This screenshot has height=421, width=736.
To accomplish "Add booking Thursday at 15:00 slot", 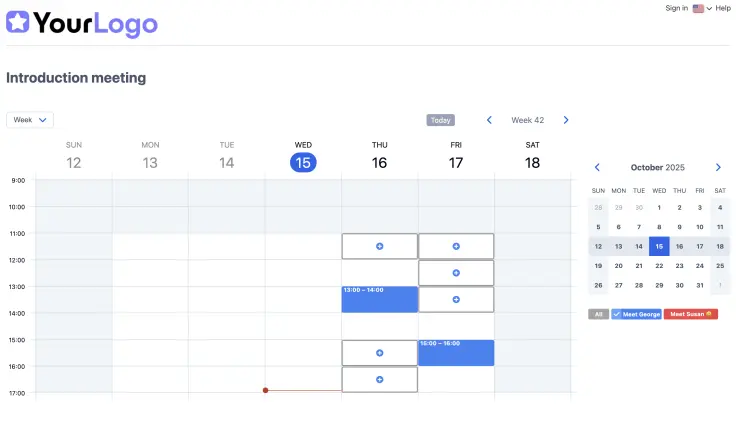I will pyautogui.click(x=379, y=353).
